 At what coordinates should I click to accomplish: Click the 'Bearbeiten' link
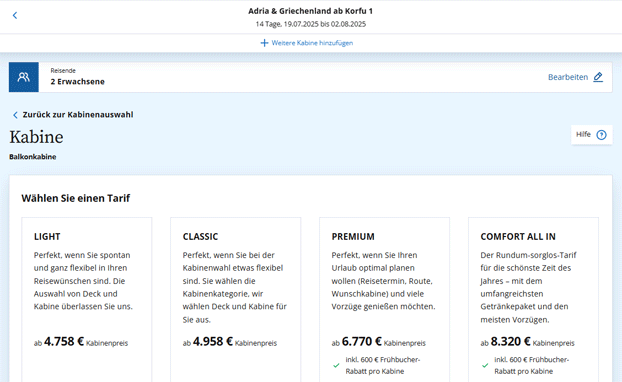[x=568, y=77]
